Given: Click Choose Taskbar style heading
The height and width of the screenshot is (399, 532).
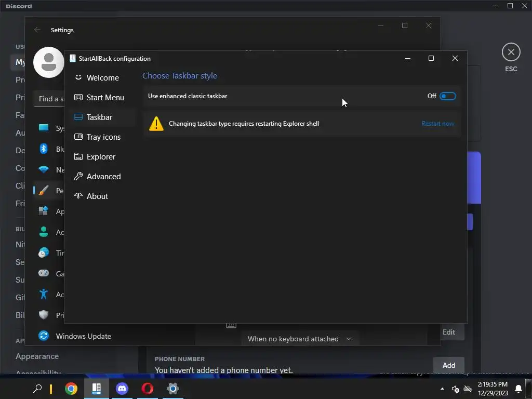Looking at the screenshot, I should point(179,76).
